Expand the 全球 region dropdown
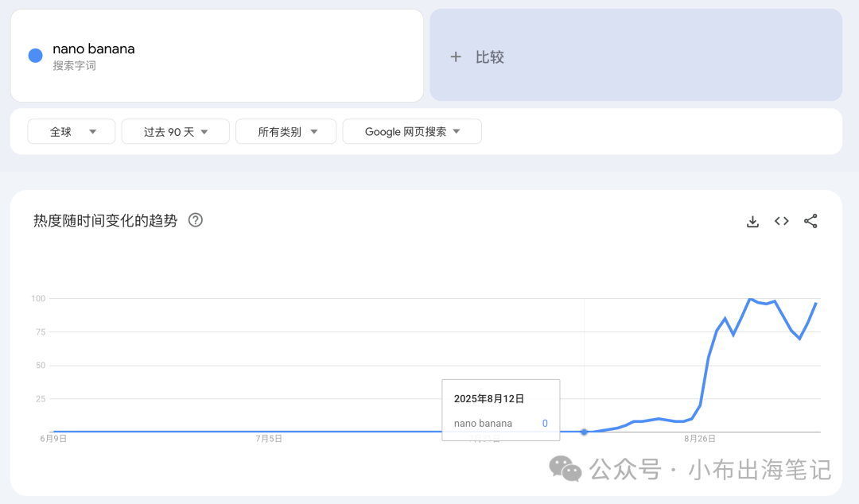 72,132
